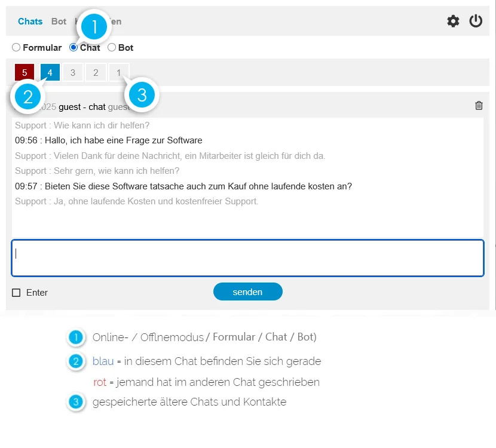Click the power icon to go offline

point(476,21)
